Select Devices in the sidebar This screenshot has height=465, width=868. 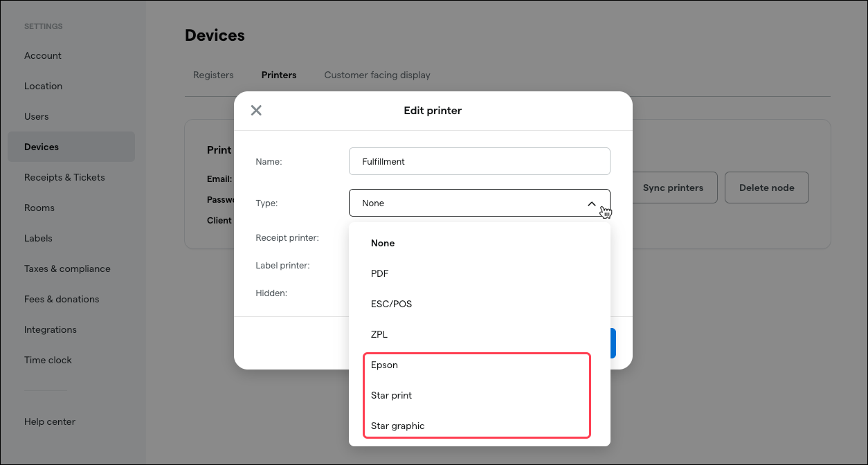pos(71,147)
